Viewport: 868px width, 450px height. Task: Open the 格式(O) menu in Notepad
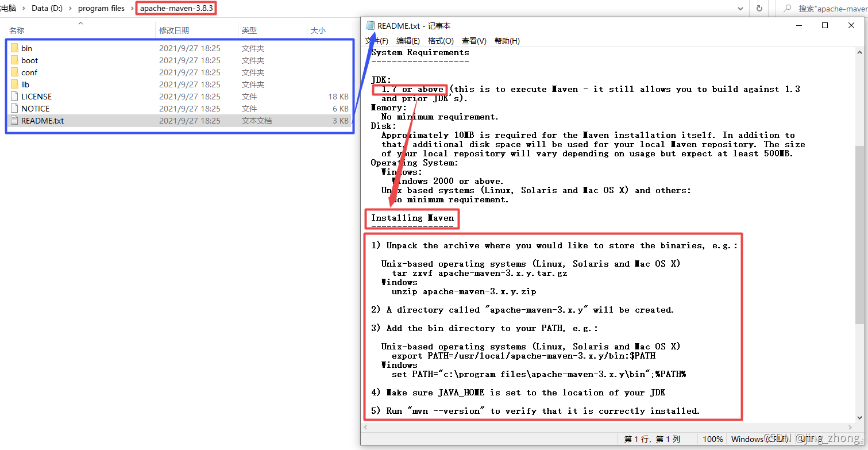441,41
